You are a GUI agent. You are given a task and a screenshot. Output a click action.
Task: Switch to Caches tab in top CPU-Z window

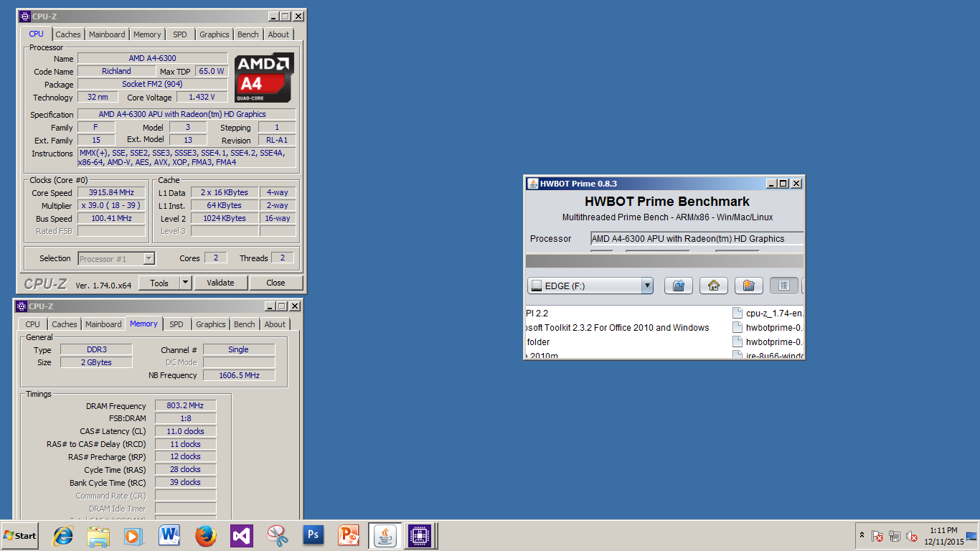click(x=68, y=34)
